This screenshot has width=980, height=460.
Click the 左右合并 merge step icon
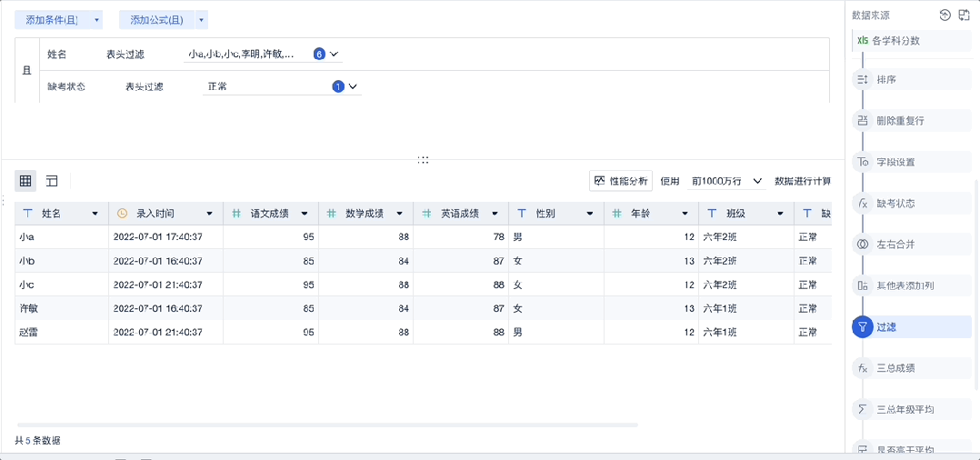point(862,245)
